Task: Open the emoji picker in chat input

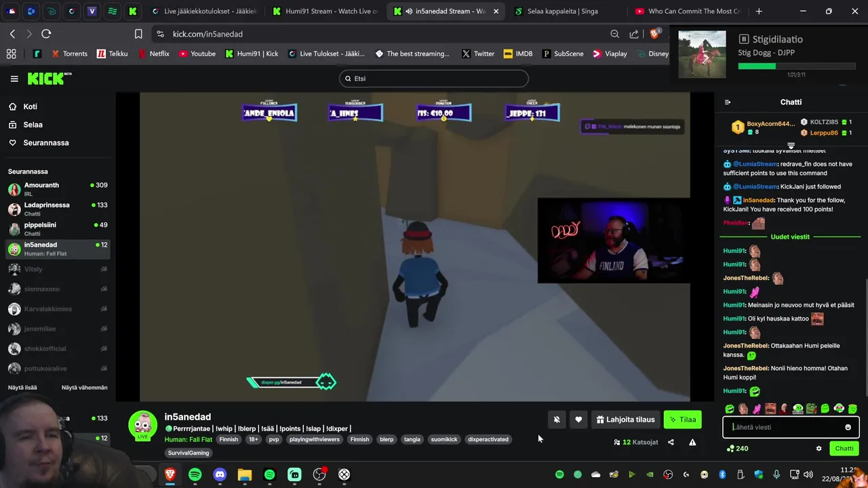Action: (848, 427)
